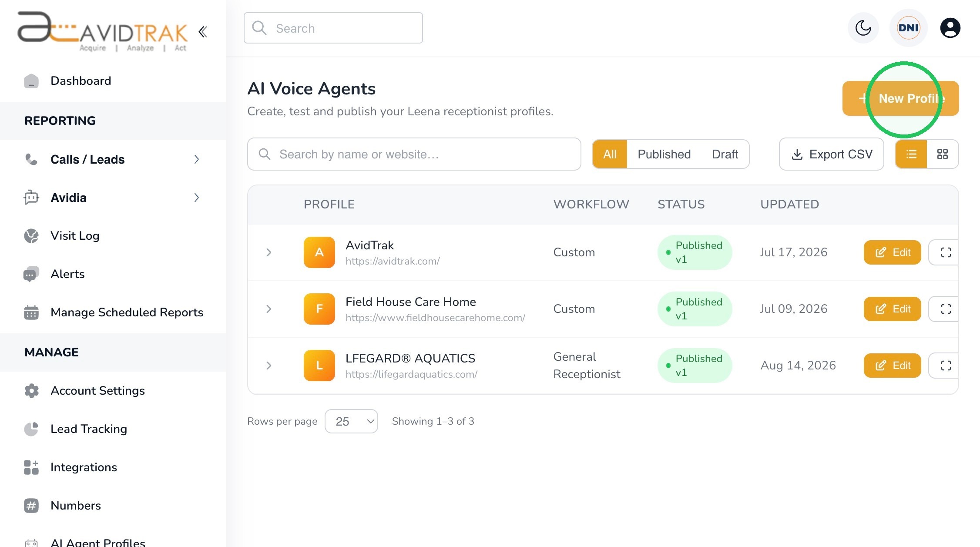980x547 pixels.
Task: Click the AvidTrak orange A avatar
Action: (x=319, y=252)
